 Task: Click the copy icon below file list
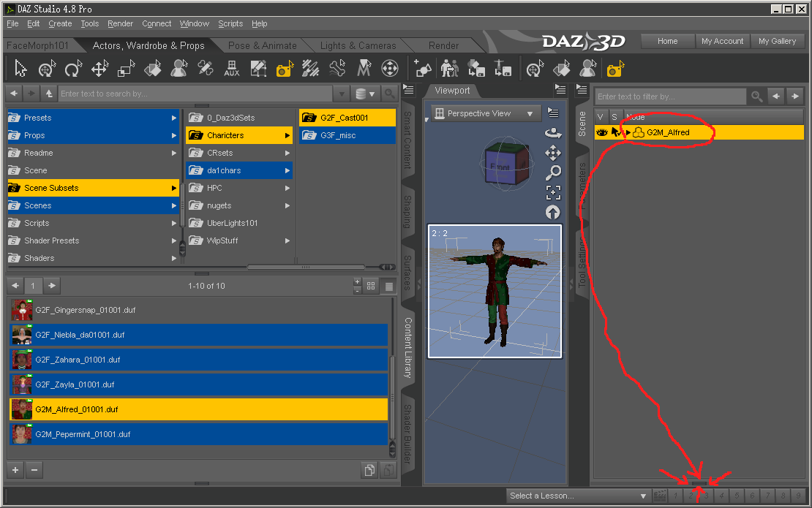tap(369, 470)
